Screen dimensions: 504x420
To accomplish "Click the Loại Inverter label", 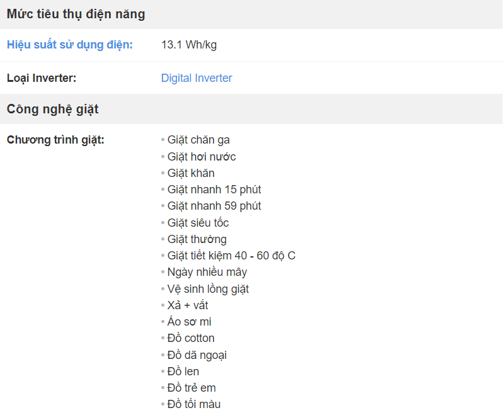I will pyautogui.click(x=42, y=78).
